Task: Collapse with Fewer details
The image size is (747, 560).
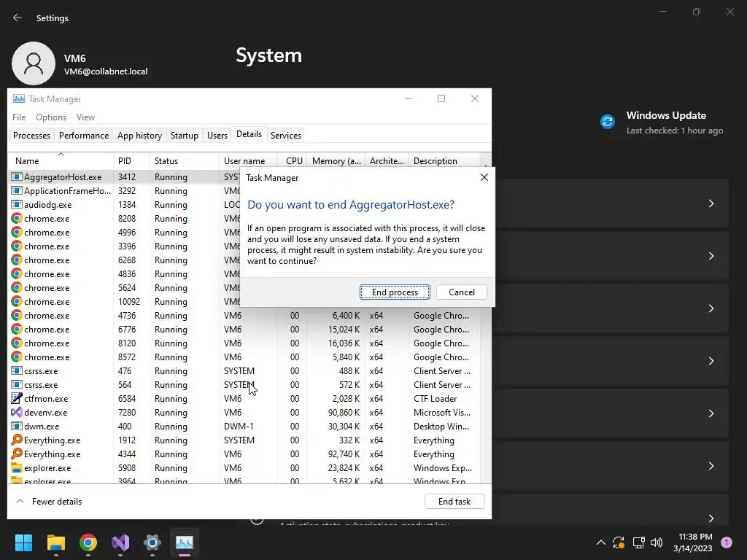Action: pos(49,502)
